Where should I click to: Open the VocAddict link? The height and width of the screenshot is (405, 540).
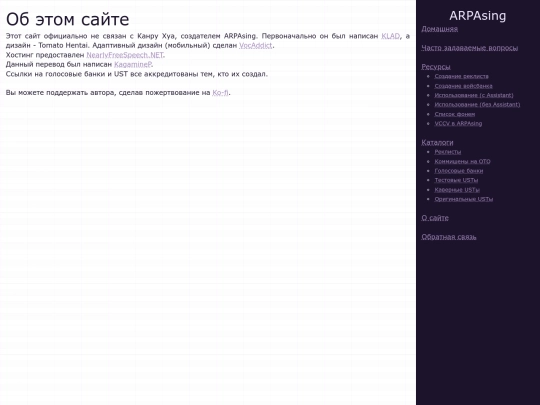click(256, 45)
